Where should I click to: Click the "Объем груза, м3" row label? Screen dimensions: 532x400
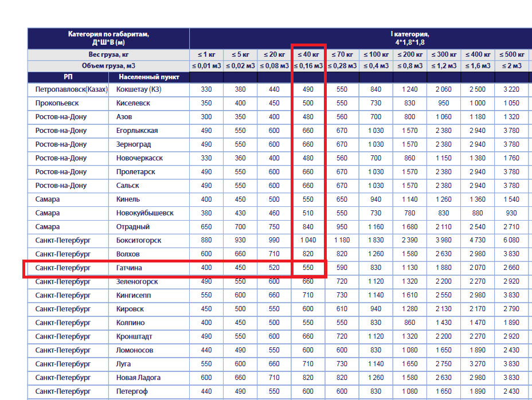tap(108, 65)
